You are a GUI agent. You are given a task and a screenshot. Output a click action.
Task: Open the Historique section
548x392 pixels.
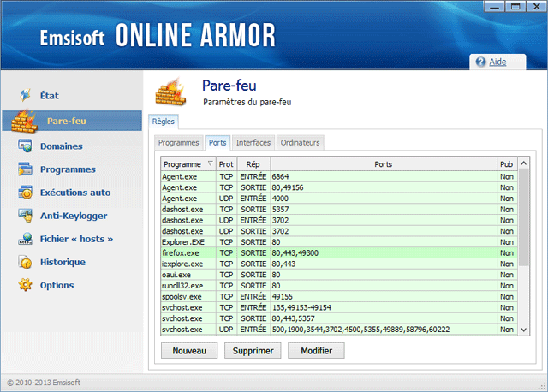[x=63, y=262]
